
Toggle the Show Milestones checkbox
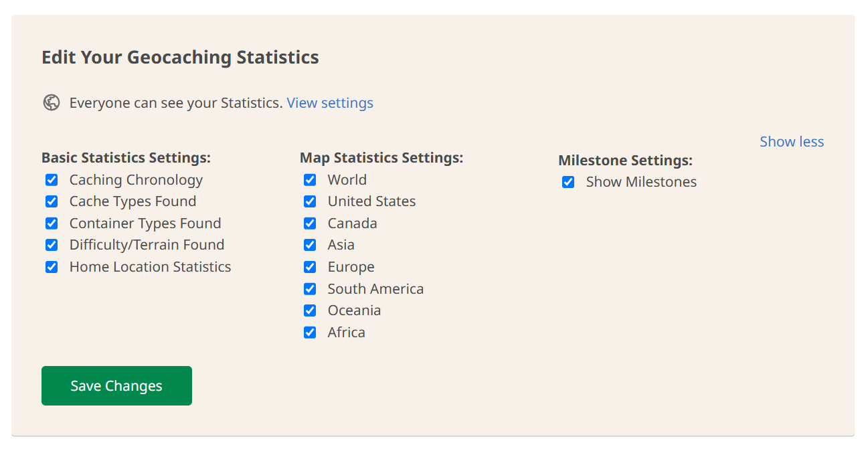point(568,182)
